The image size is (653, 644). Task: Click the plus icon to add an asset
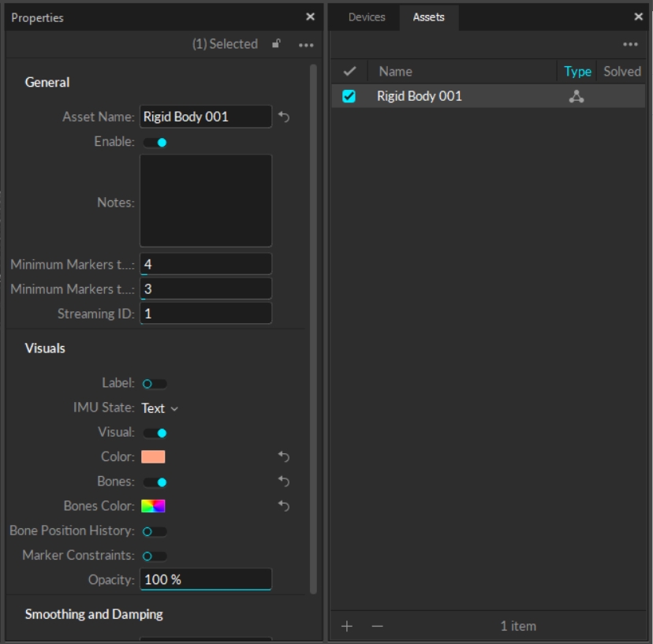point(347,626)
